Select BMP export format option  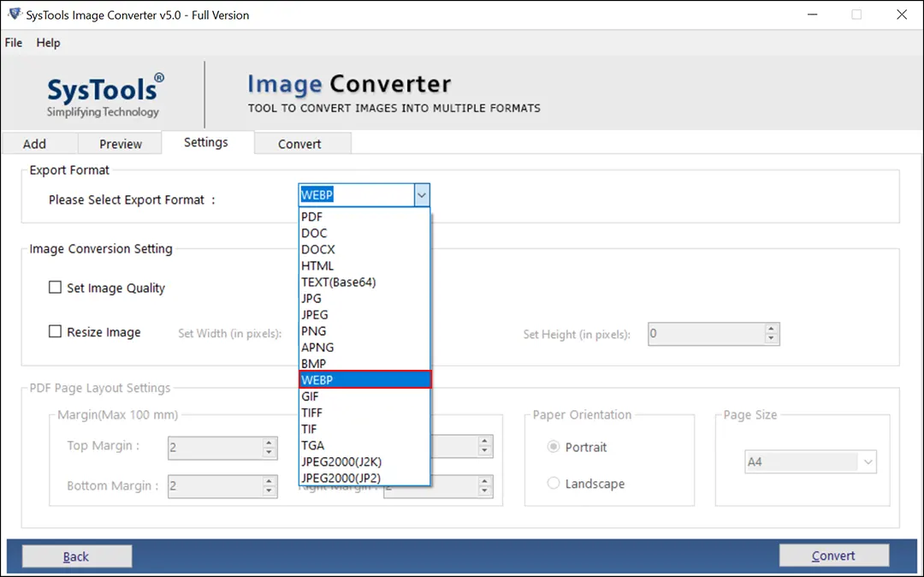tap(364, 364)
